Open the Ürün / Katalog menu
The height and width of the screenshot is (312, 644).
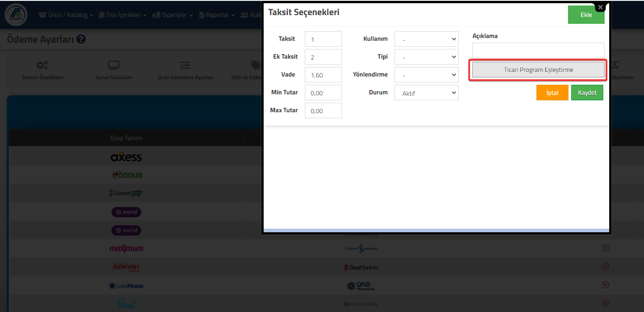tap(66, 15)
